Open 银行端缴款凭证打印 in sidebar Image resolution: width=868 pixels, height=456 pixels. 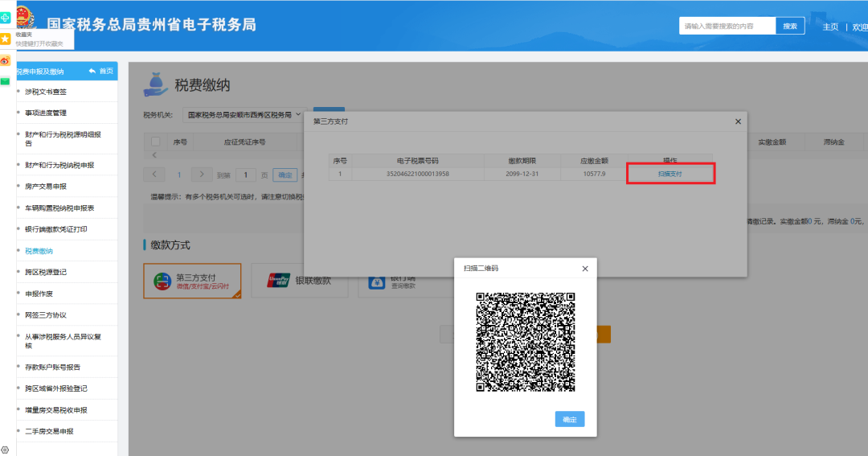56,229
